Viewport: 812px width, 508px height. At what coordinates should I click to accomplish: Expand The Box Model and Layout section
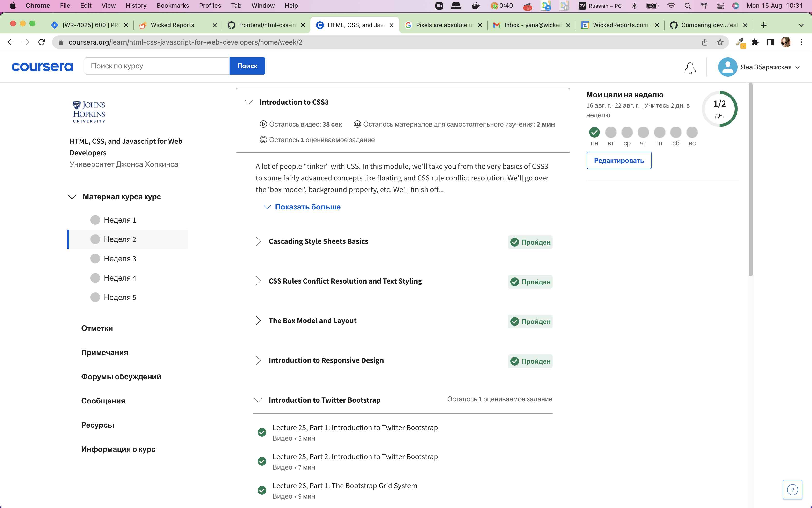pos(258,321)
